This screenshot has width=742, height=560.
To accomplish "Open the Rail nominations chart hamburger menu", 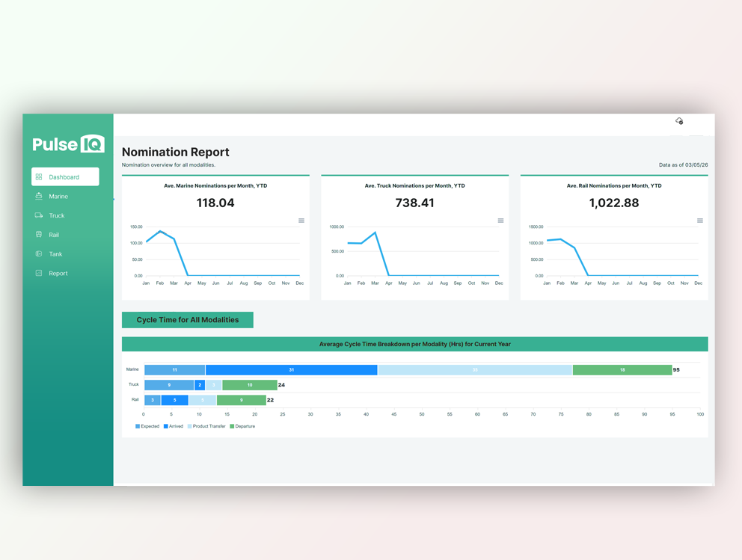I will [700, 221].
